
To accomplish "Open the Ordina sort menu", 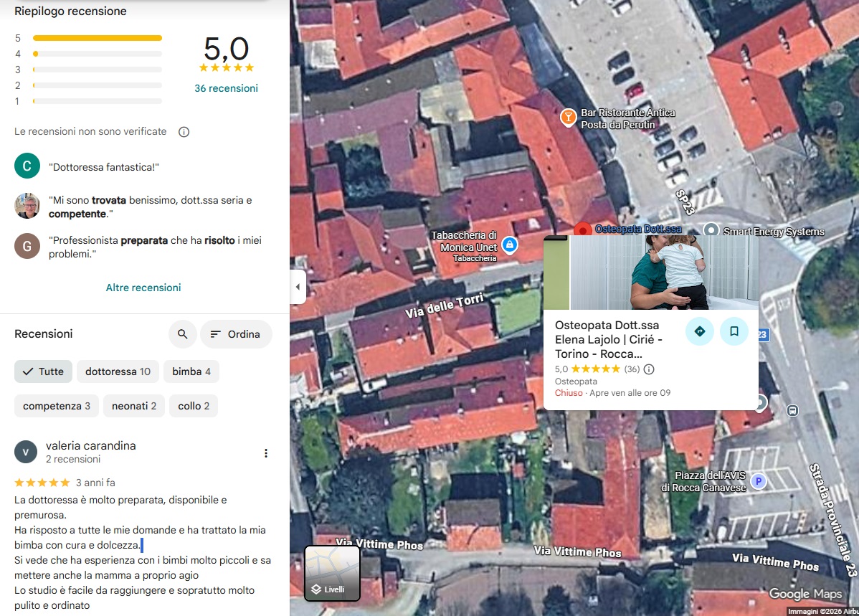I will (236, 333).
